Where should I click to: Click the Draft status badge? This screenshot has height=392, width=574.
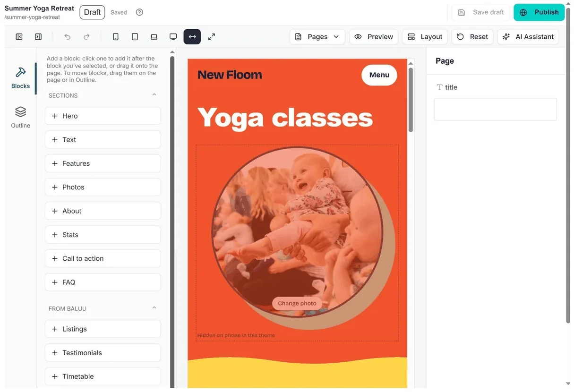(x=92, y=12)
